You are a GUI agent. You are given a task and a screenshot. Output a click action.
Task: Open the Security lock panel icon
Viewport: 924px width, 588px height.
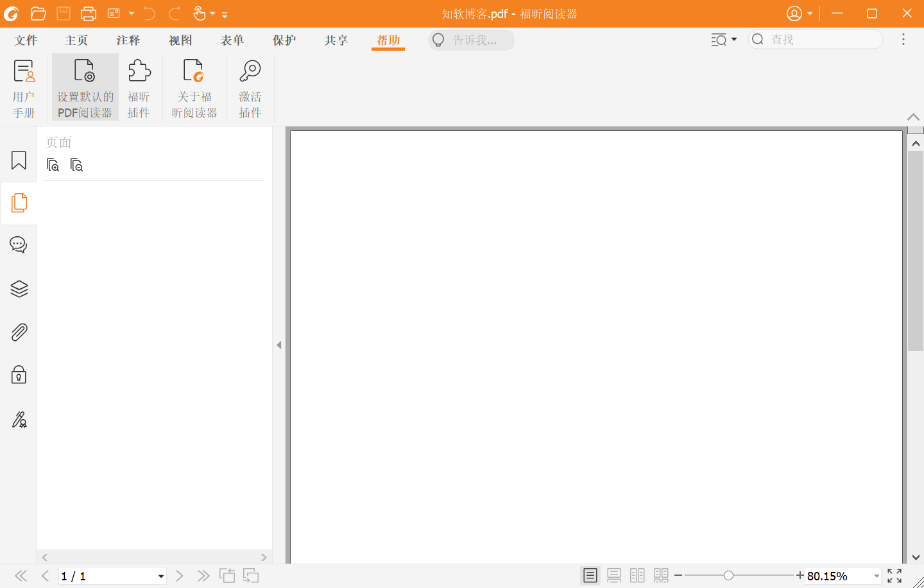tap(19, 375)
